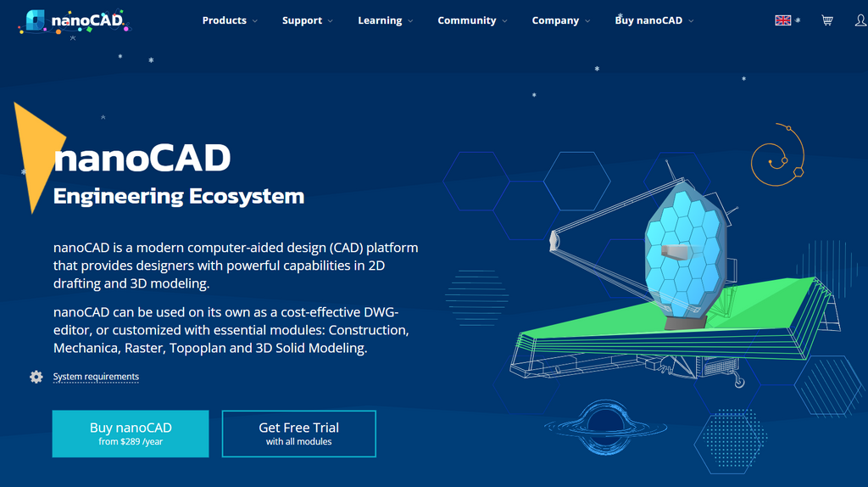Expand the chevron next to Company
The height and width of the screenshot is (487, 868).
(x=587, y=21)
